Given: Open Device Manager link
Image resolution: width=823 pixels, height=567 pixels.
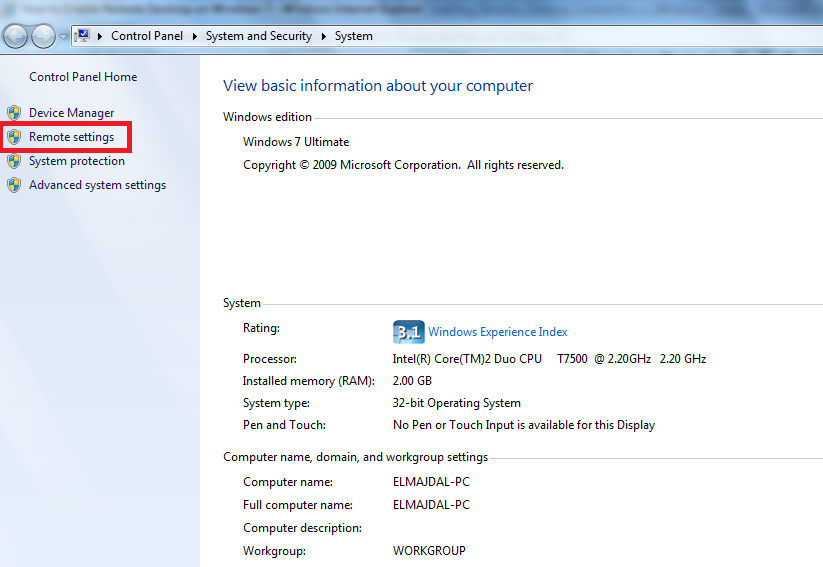Looking at the screenshot, I should pyautogui.click(x=71, y=113).
